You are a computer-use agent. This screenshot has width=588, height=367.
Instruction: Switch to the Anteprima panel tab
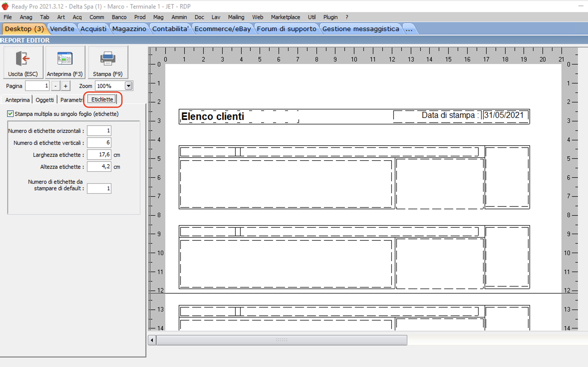[17, 100]
